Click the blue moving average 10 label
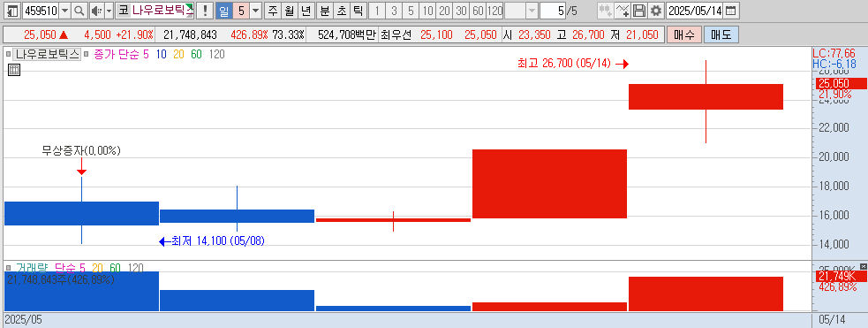The width and height of the screenshot is (868, 328). (x=161, y=54)
